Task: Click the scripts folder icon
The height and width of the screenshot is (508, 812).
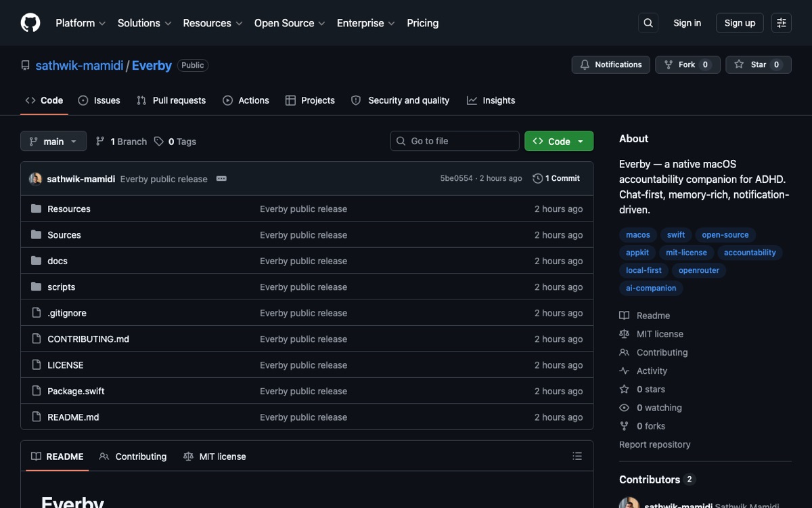Action: (x=37, y=287)
